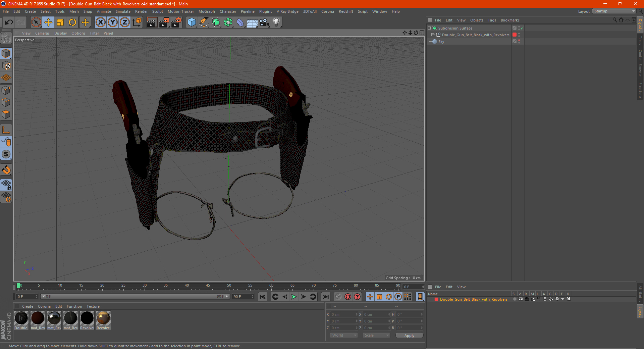
Task: Open the Takes side tab
Action: click(640, 41)
